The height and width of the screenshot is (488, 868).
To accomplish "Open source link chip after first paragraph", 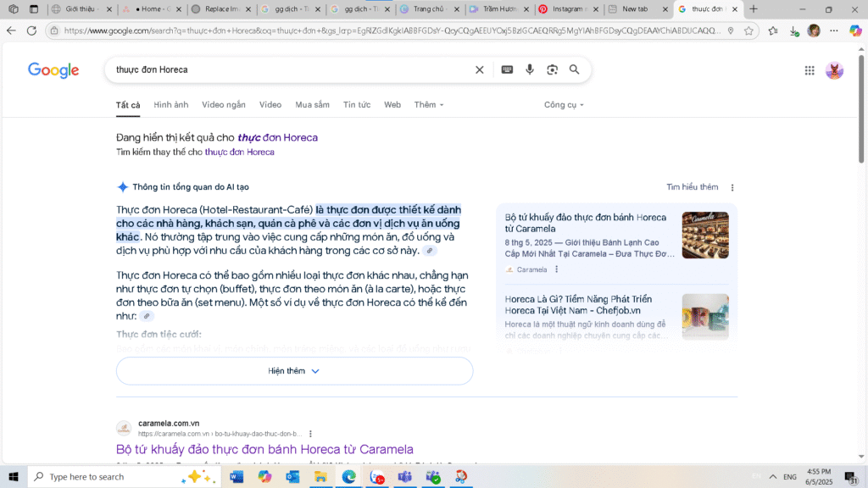I will [x=430, y=251].
